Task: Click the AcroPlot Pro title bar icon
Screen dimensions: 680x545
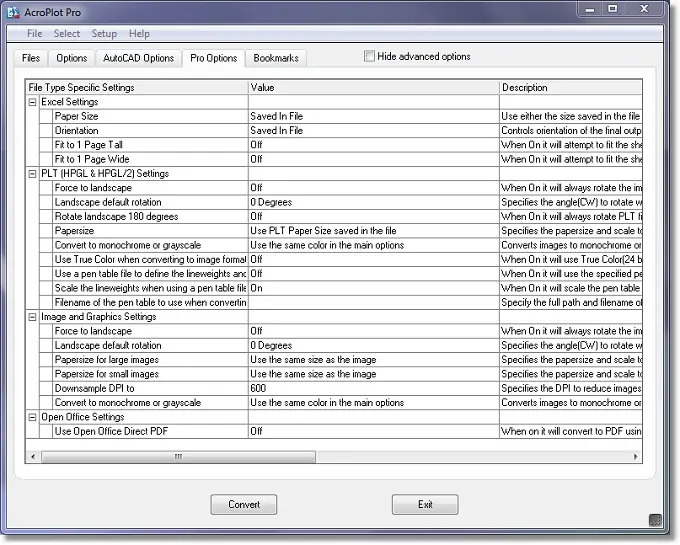Action: coord(13,12)
